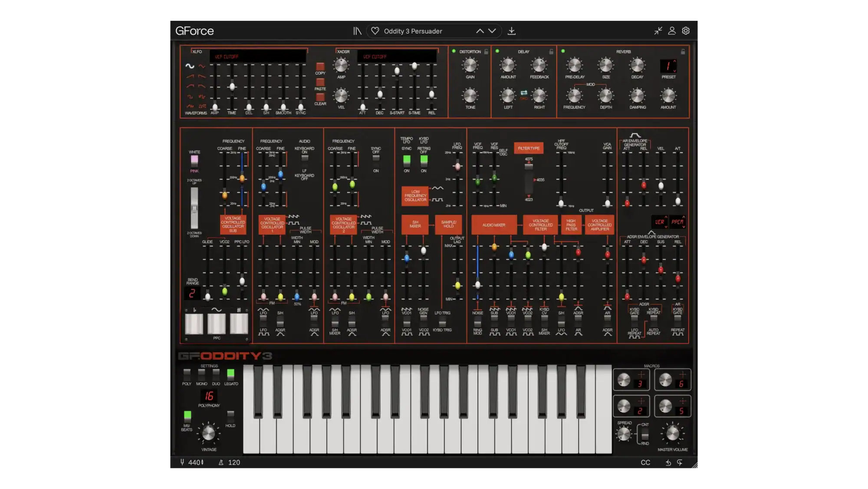
Task: Click the POLYPHONY value display
Action: point(209,396)
